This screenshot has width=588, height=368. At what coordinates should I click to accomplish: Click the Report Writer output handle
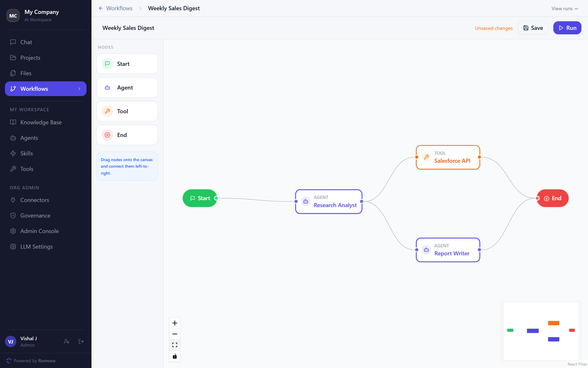479,250
